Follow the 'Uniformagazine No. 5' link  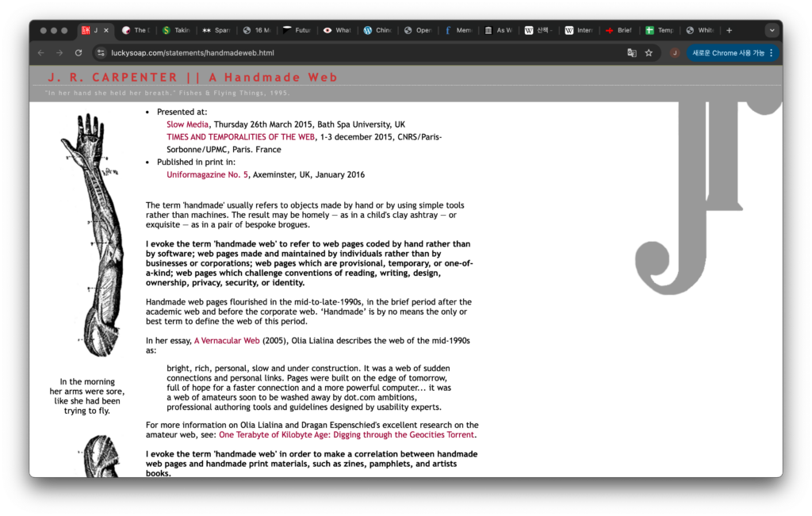(x=207, y=174)
